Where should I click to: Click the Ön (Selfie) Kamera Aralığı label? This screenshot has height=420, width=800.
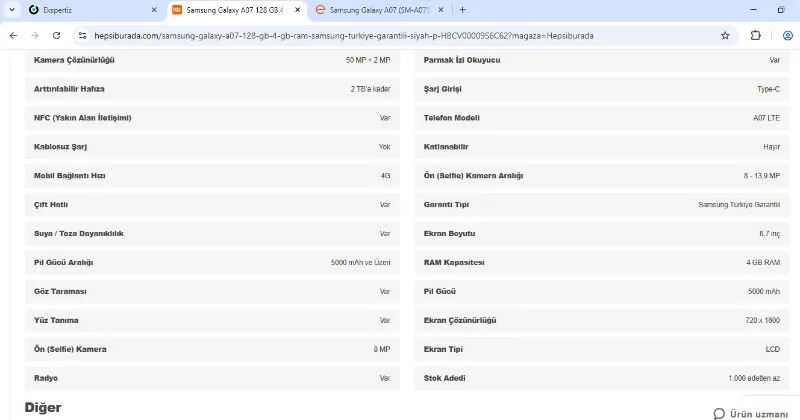[473, 176]
